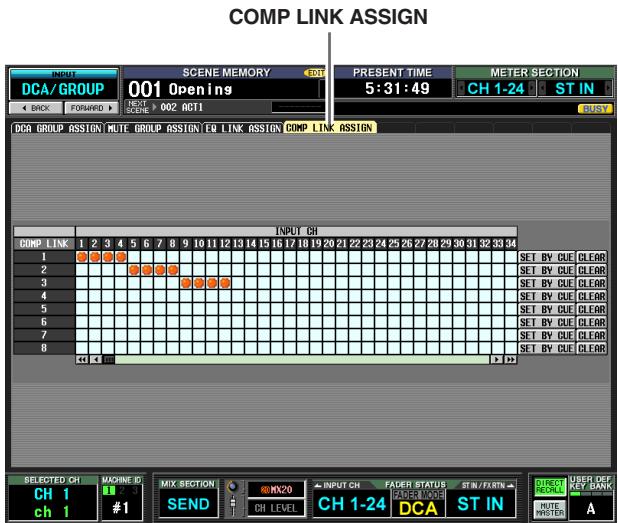Select machine ID 1 indicator
Viewport: 618px width, 523px height.
pos(108,491)
